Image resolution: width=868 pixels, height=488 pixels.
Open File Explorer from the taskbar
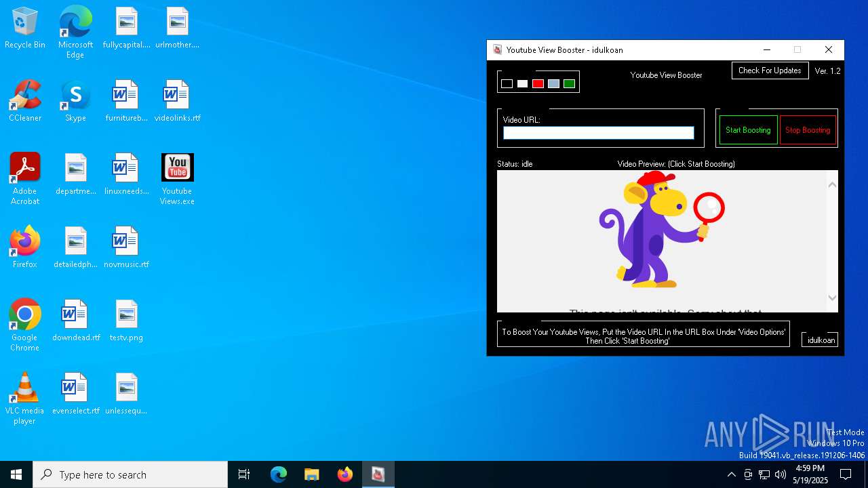[311, 474]
